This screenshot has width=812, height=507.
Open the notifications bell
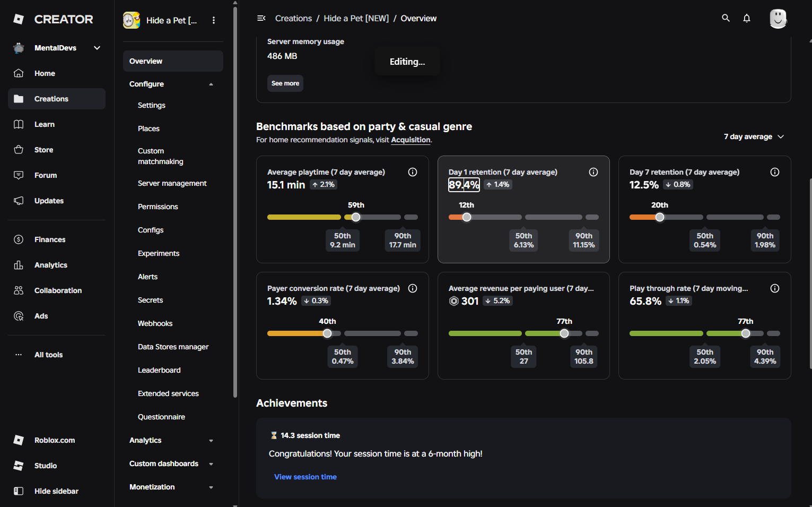747,18
